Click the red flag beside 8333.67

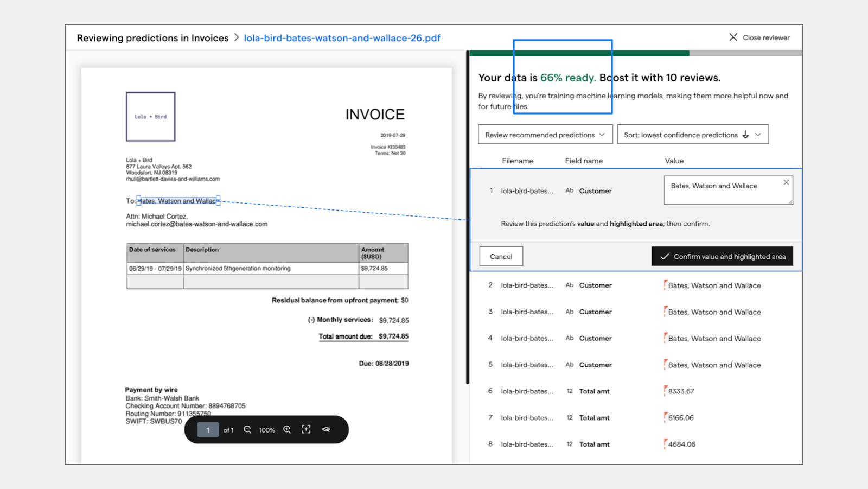point(666,391)
